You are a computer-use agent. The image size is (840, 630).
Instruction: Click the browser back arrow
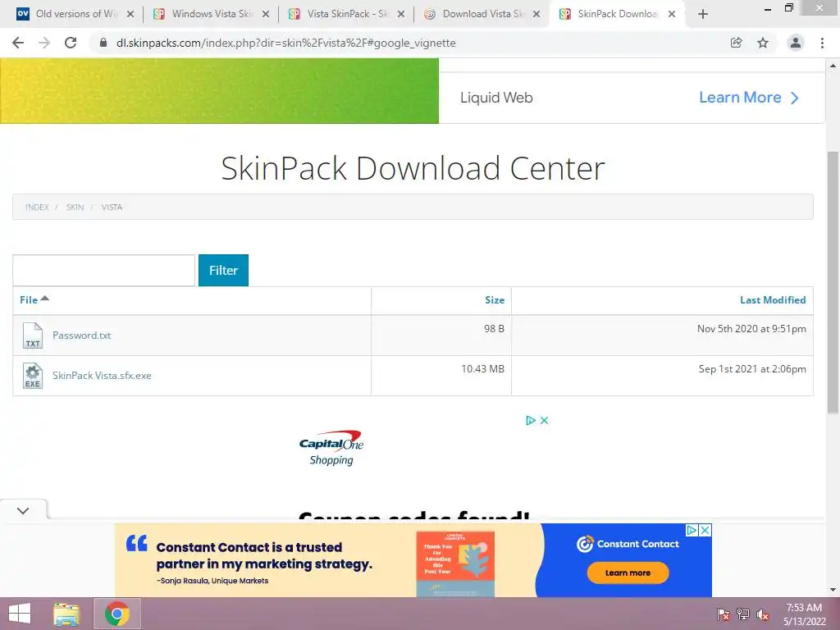coord(18,43)
